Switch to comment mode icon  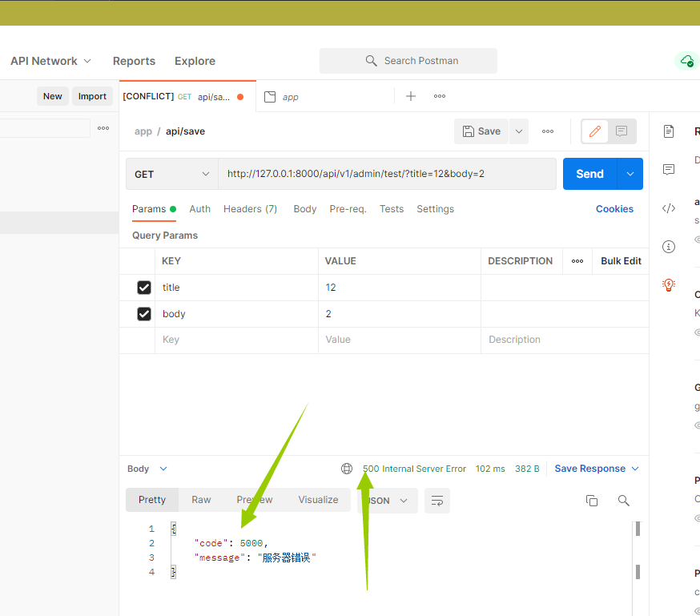[622, 131]
